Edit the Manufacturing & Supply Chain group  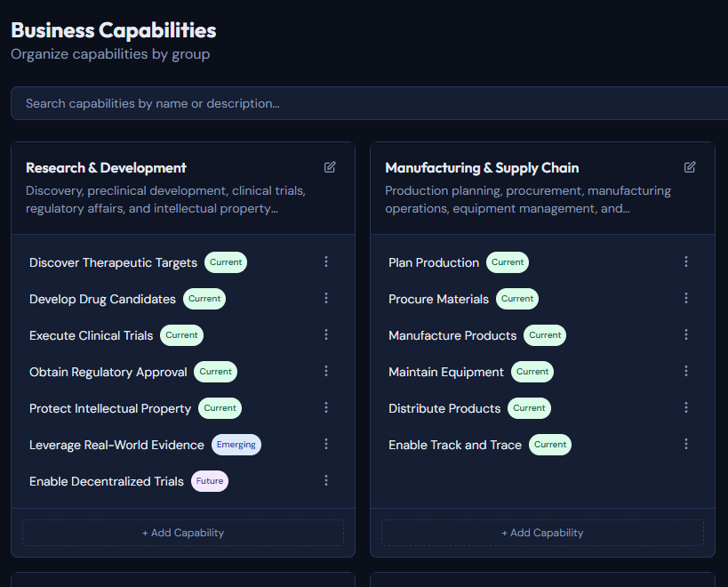click(x=690, y=166)
